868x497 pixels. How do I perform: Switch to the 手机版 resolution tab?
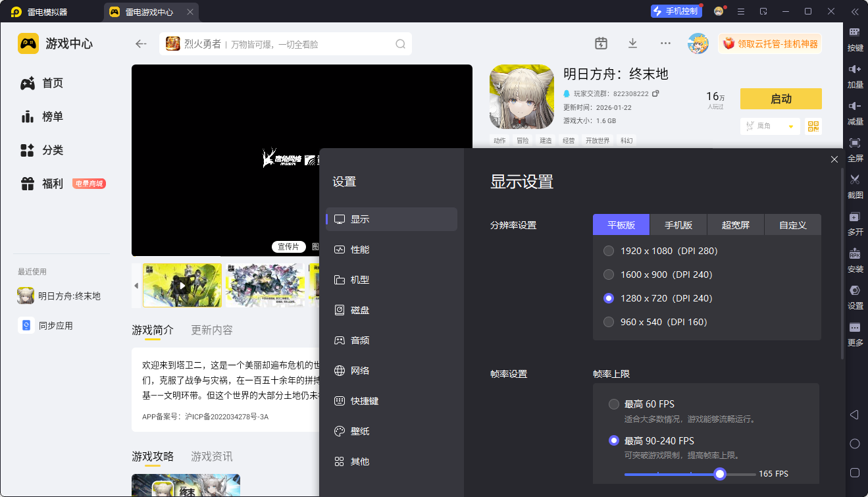click(x=678, y=224)
